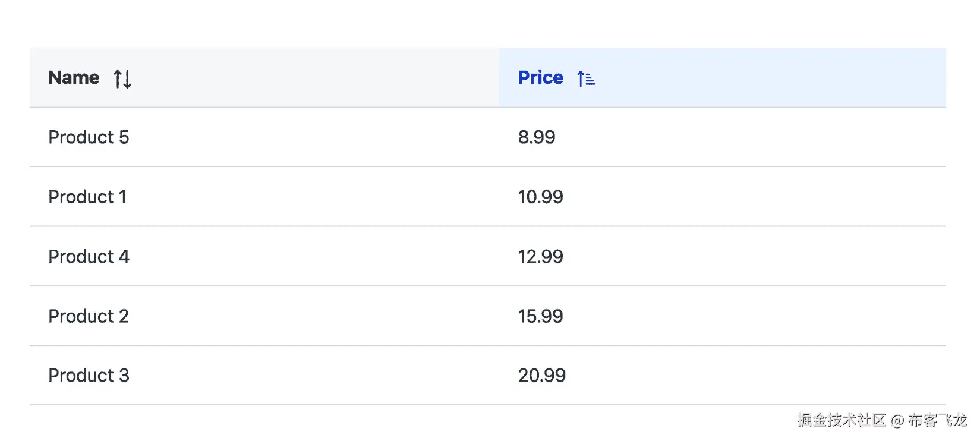980x441 pixels.
Task: Select the Product 3 name cell
Action: [x=264, y=375]
